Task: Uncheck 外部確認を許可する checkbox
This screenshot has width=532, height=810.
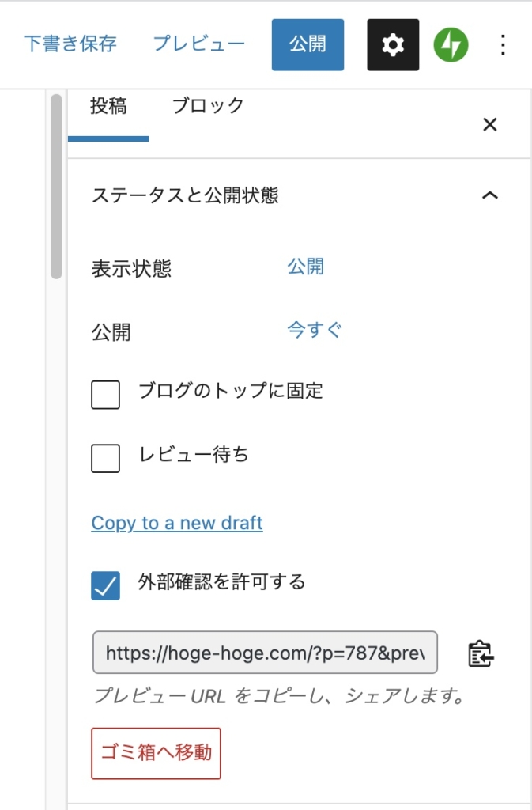Action: click(x=106, y=585)
